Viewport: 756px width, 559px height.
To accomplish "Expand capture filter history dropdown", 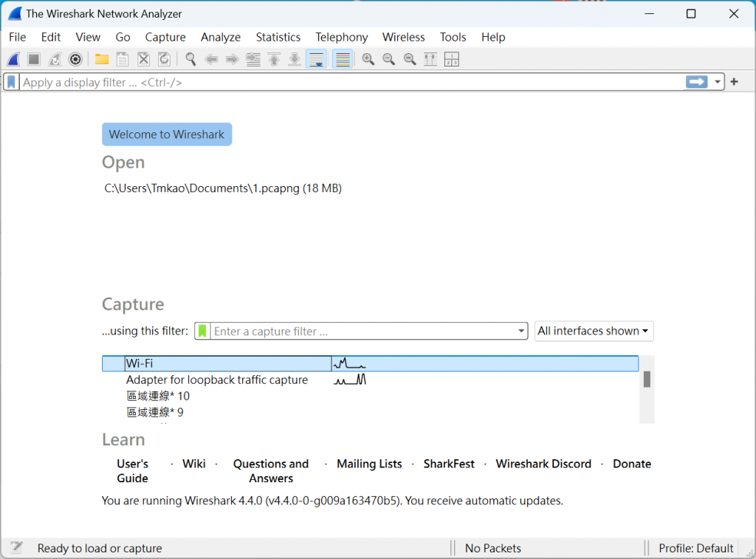I will coord(521,332).
